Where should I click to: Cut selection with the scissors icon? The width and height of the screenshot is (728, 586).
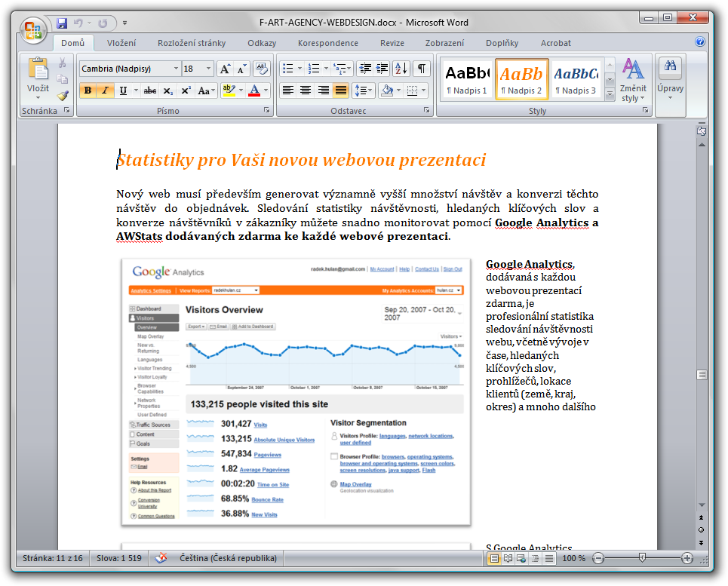(x=62, y=63)
